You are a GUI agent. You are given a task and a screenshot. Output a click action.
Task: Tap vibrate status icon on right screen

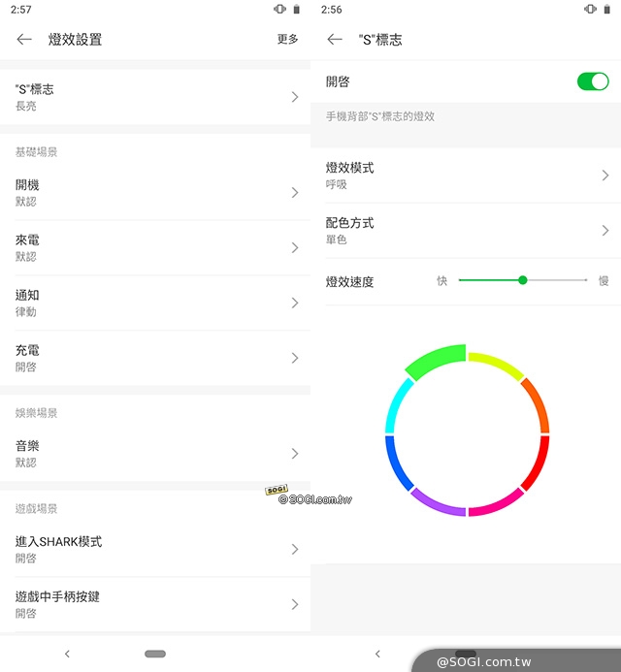click(x=591, y=9)
